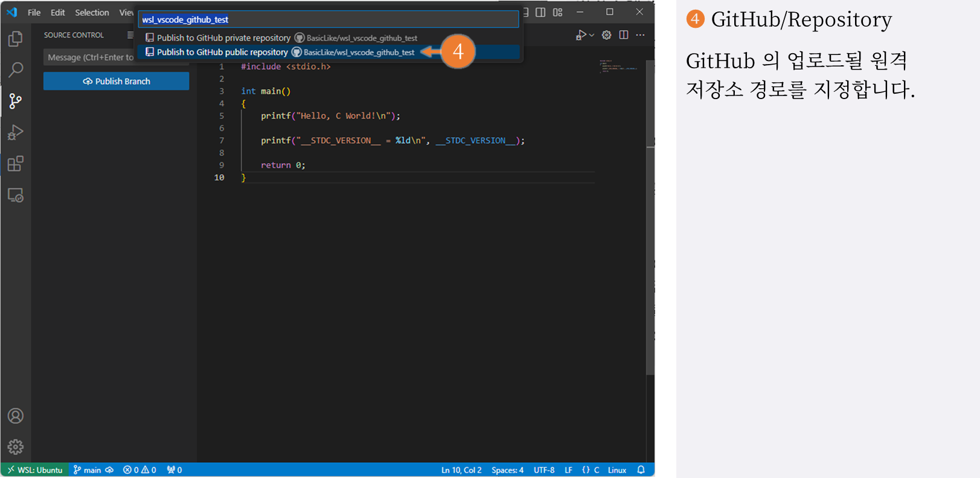Viewport: 980px width, 478px height.
Task: Select Publish to GitHub public repository
Action: point(329,52)
